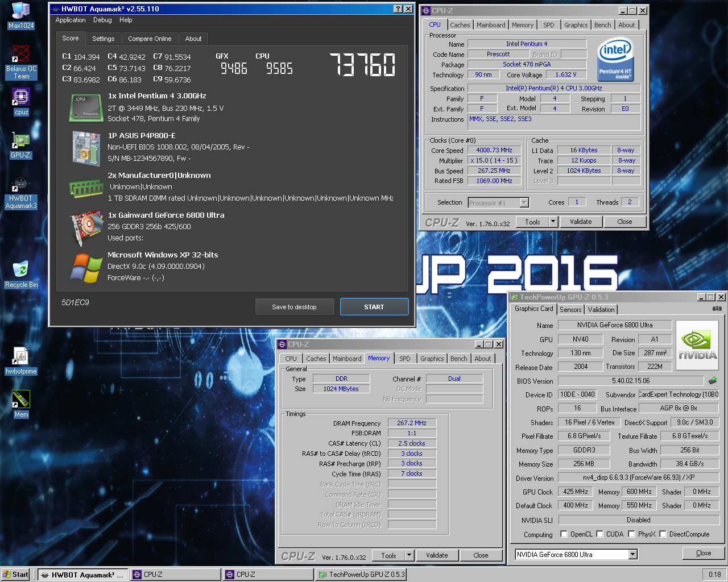
Task: Open Caches tab in top CPU-Z window
Action: point(460,25)
